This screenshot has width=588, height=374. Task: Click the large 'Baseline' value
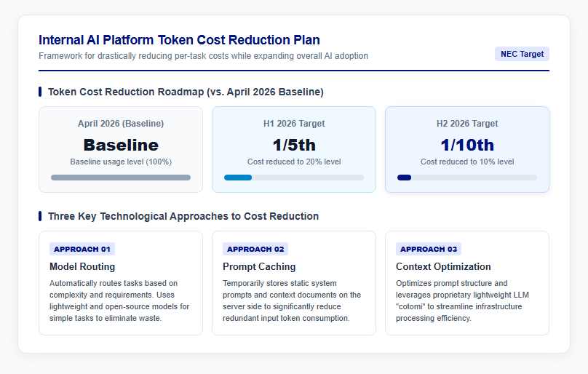pos(121,145)
